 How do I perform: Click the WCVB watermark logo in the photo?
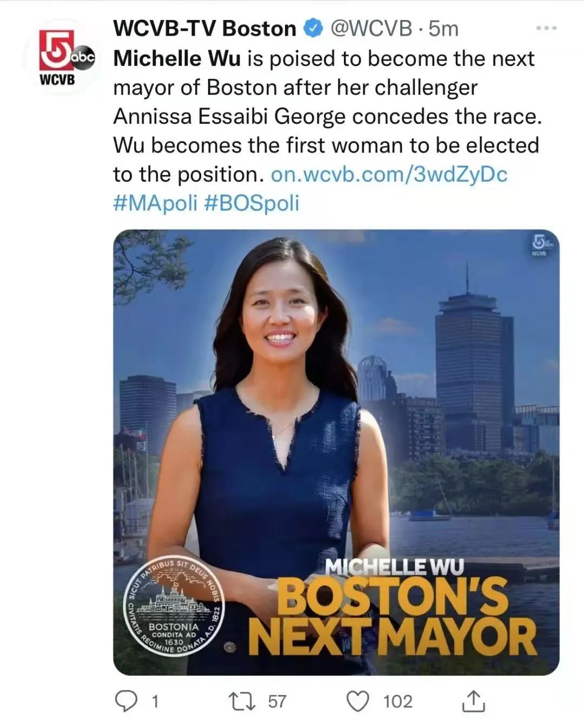[538, 244]
